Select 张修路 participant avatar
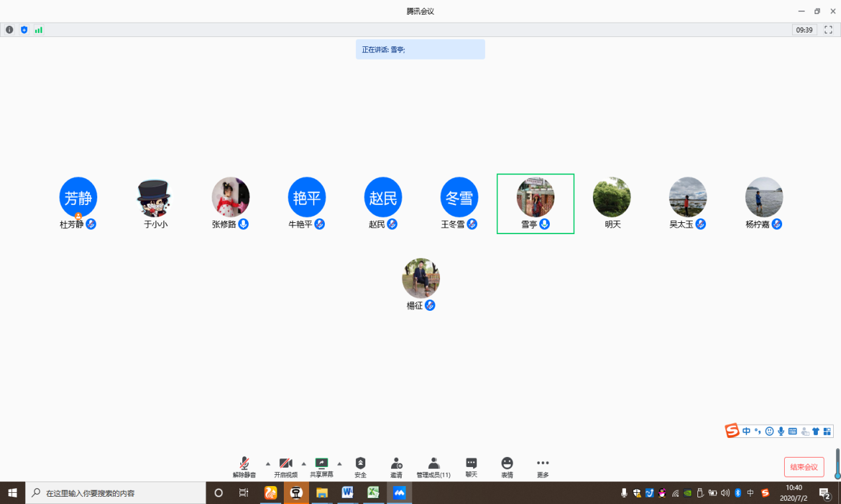 pyautogui.click(x=230, y=196)
